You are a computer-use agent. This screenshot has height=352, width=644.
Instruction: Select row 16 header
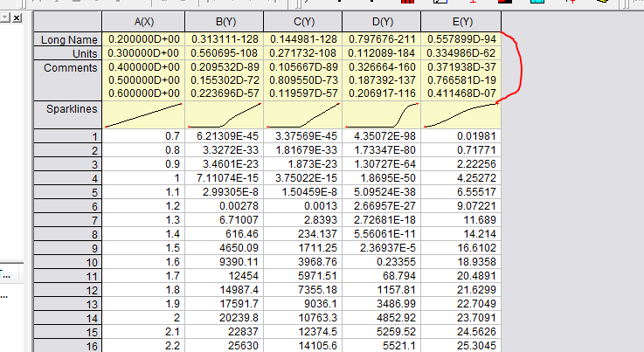click(68, 345)
